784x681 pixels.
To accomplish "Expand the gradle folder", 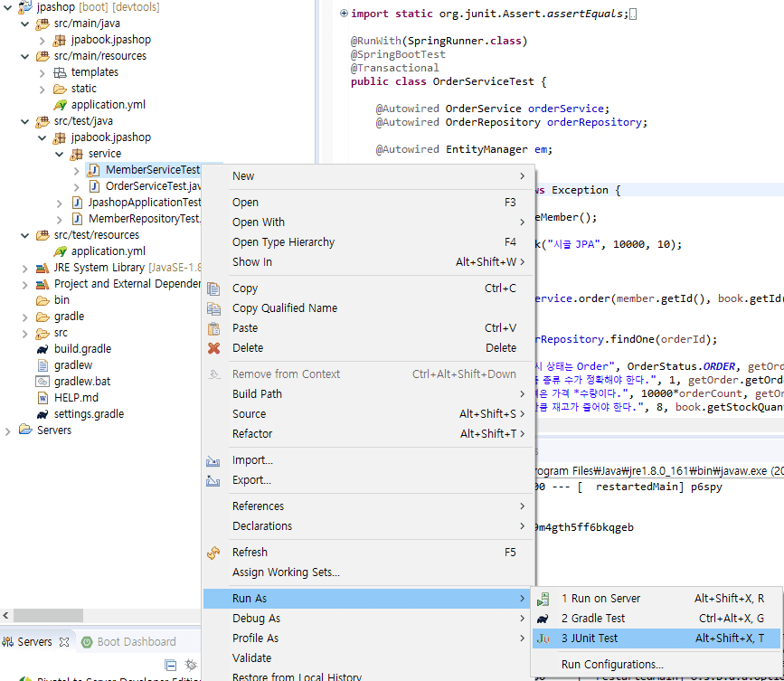I will point(25,317).
